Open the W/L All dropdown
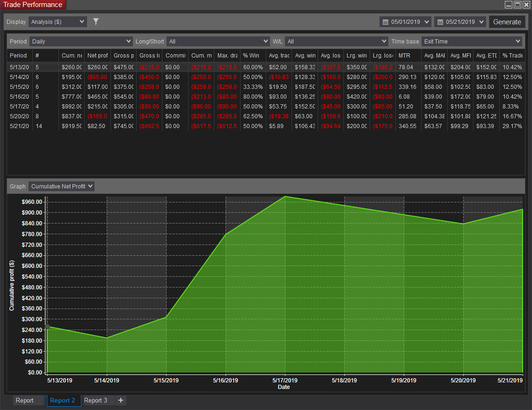532x410 pixels. pos(336,41)
